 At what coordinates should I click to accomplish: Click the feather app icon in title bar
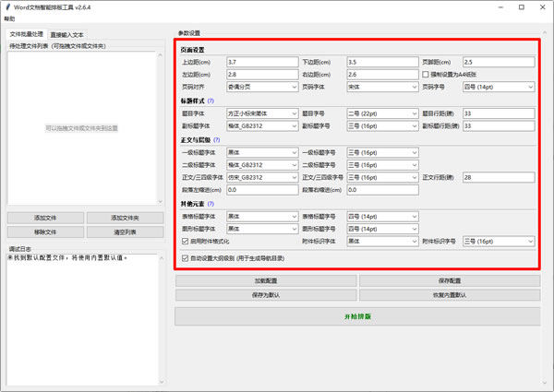(x=6, y=6)
